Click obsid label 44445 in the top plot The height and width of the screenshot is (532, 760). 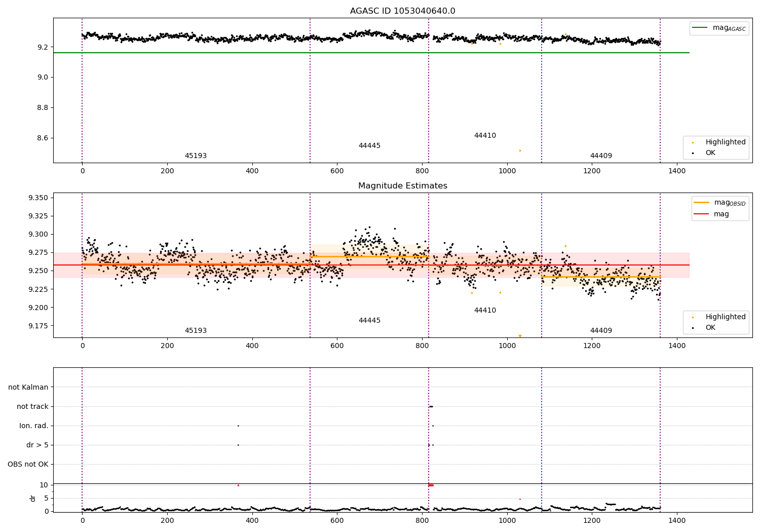[x=369, y=146]
